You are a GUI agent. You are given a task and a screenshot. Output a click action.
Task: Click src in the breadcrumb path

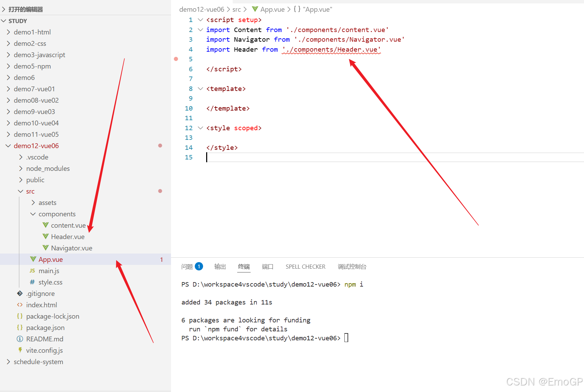tap(236, 9)
